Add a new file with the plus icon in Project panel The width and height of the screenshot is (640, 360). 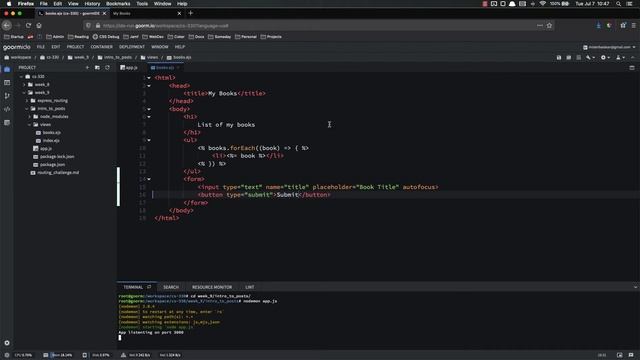coord(87,67)
